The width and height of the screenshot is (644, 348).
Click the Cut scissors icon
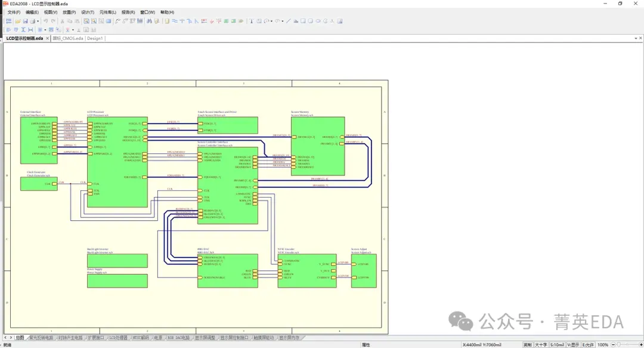62,21
